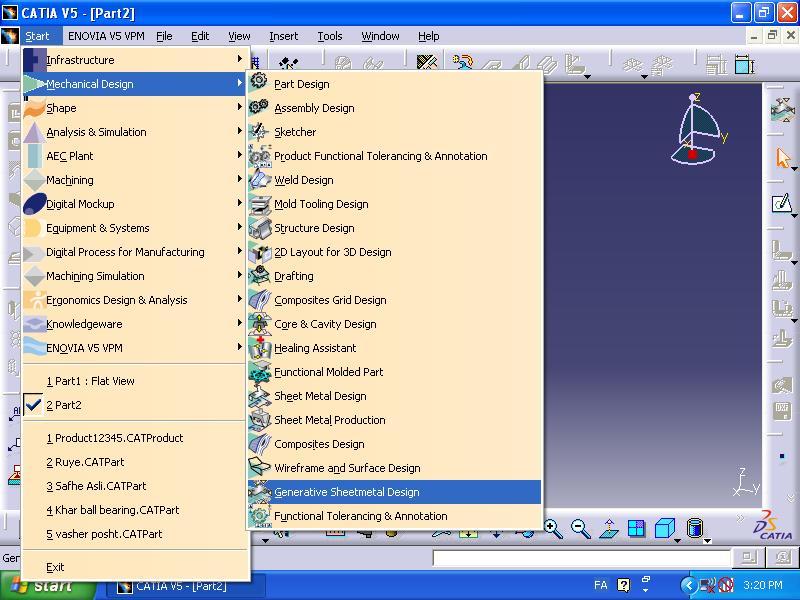Image resolution: width=800 pixels, height=600 pixels.
Task: Click the multi-view layout icon
Action: (636, 529)
